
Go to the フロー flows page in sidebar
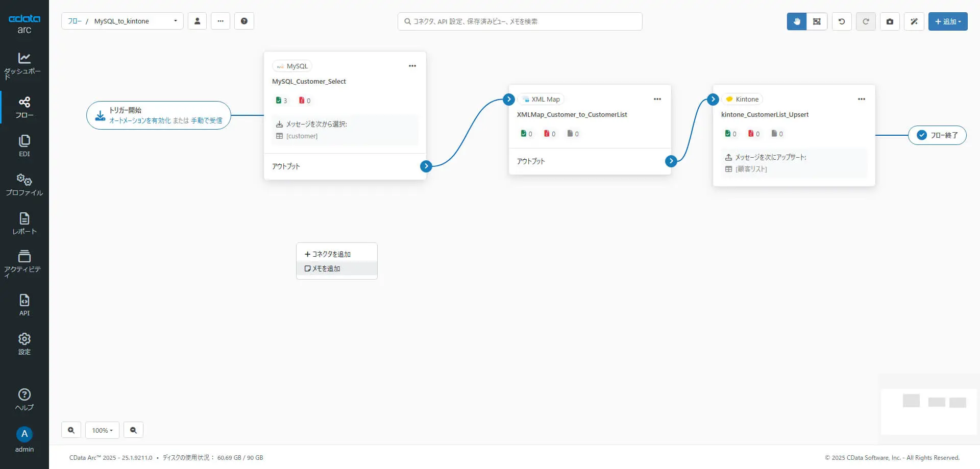(x=24, y=107)
